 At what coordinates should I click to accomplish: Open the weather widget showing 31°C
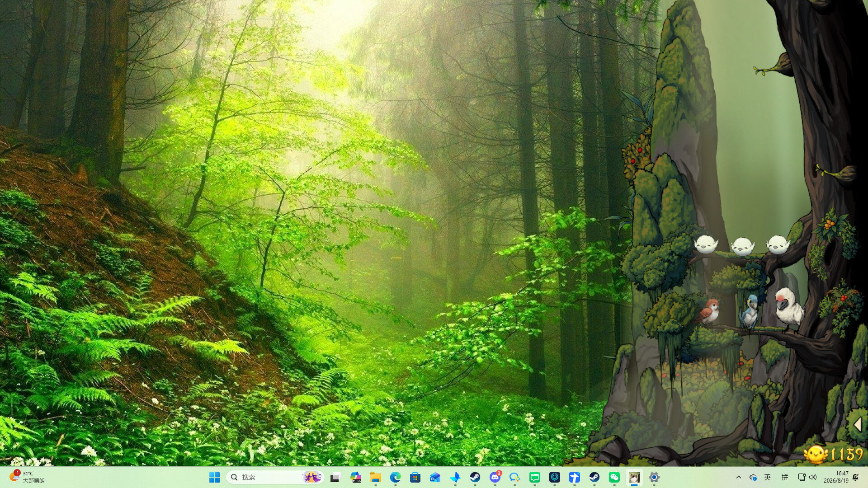[28, 477]
